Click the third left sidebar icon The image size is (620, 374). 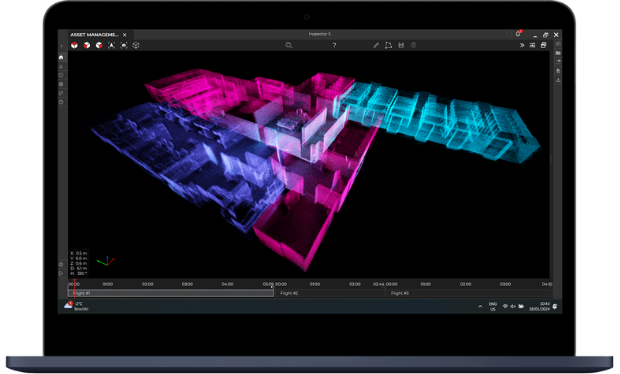61,75
